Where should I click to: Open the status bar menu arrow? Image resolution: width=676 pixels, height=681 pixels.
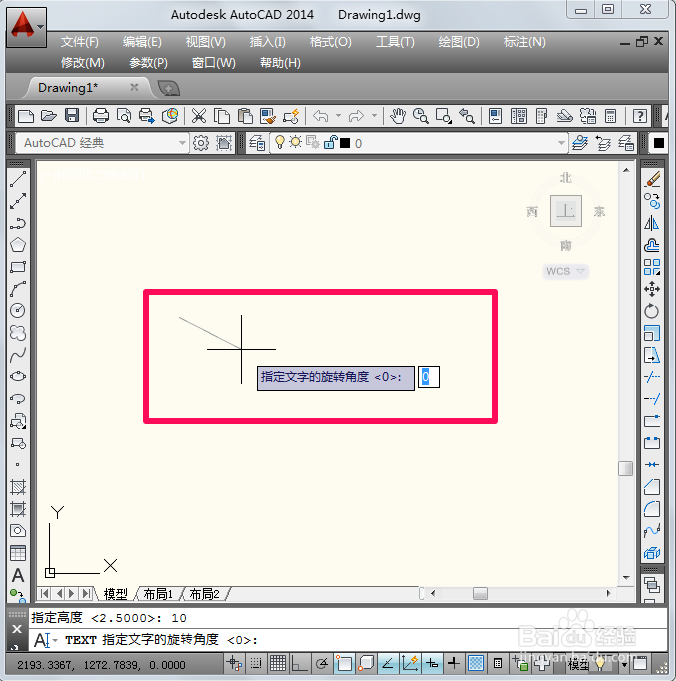pos(624,664)
